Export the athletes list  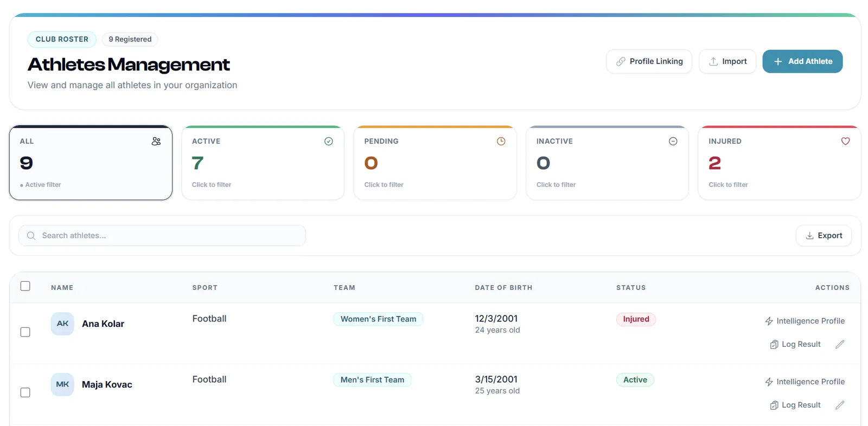tap(824, 236)
